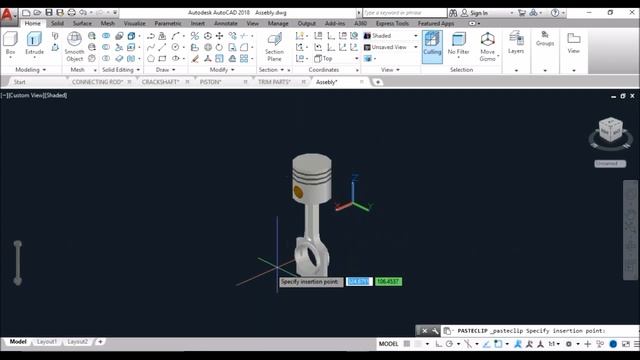The image size is (640, 360).
Task: Select the Move tool in Modify
Action: 220,36
